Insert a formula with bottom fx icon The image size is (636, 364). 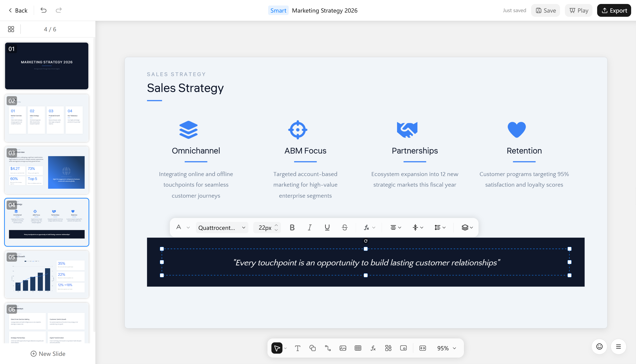(373, 348)
